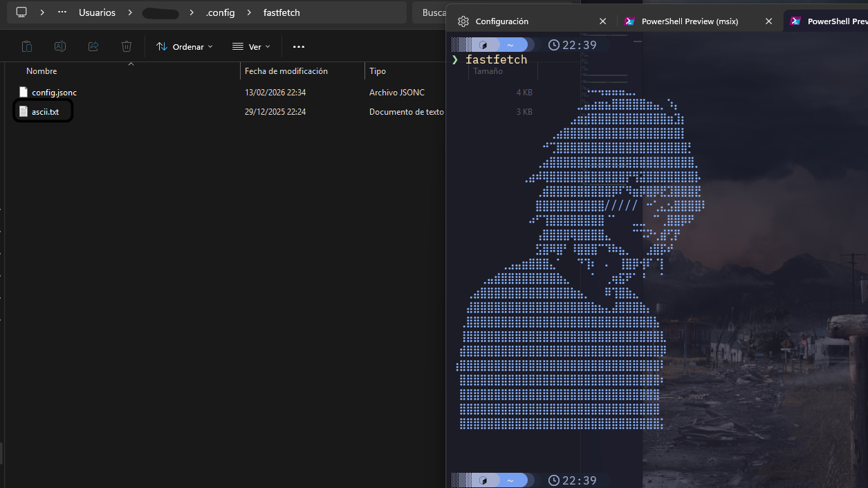Click the This PC monitor icon in address bar
This screenshot has height=488, width=868.
[21, 12]
